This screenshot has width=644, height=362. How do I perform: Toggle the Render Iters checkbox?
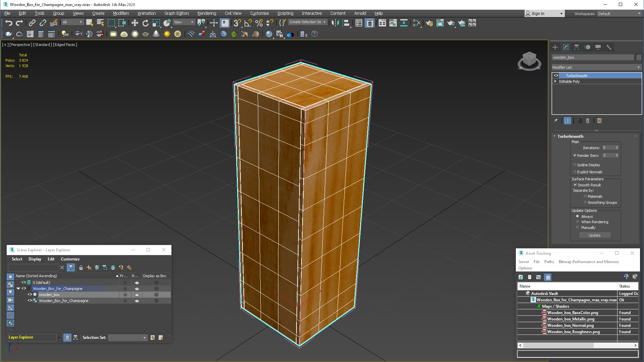click(575, 156)
